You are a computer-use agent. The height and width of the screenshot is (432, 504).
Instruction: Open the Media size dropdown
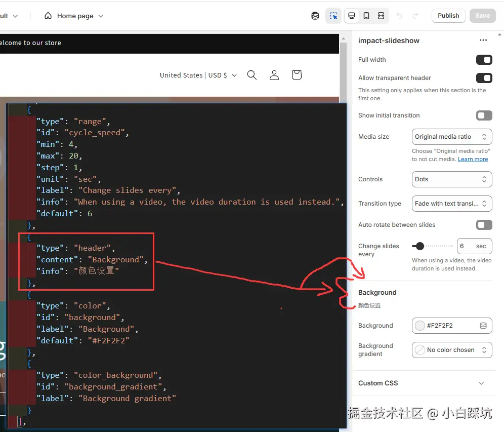pyautogui.click(x=451, y=137)
